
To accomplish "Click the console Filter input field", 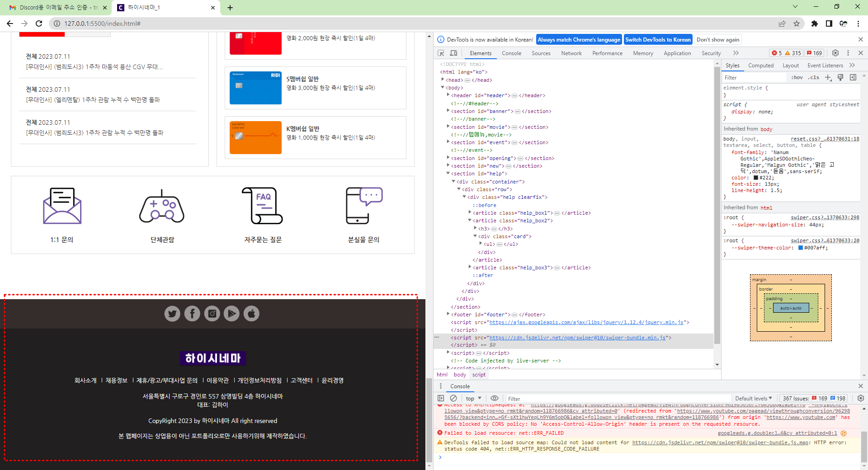I will (618, 399).
